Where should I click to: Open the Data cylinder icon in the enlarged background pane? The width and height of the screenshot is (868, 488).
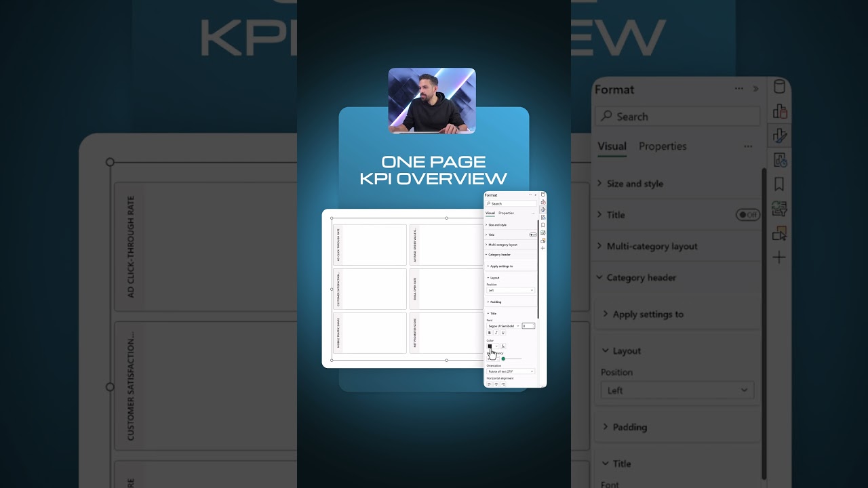point(779,88)
